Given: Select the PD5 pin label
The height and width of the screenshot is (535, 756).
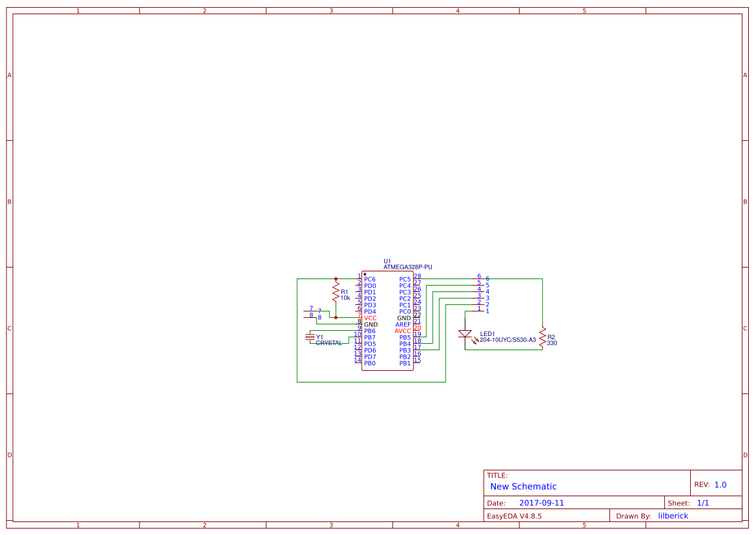Looking at the screenshot, I should pyautogui.click(x=370, y=344).
